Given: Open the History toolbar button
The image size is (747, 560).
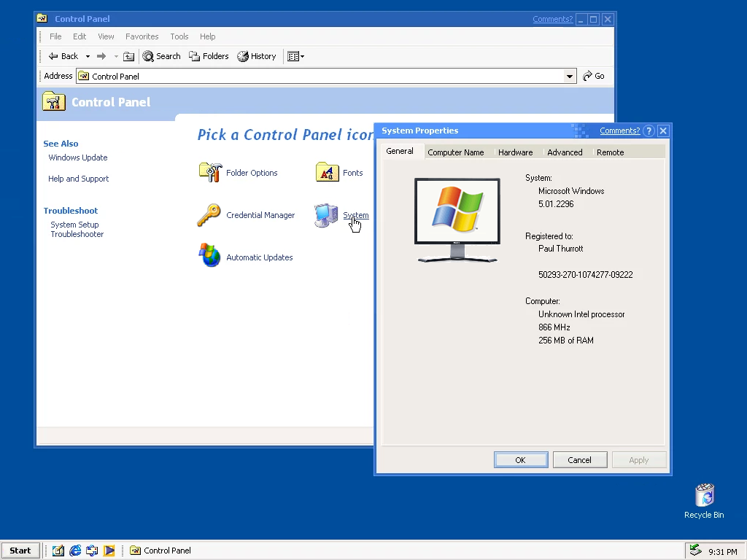Looking at the screenshot, I should (x=257, y=56).
